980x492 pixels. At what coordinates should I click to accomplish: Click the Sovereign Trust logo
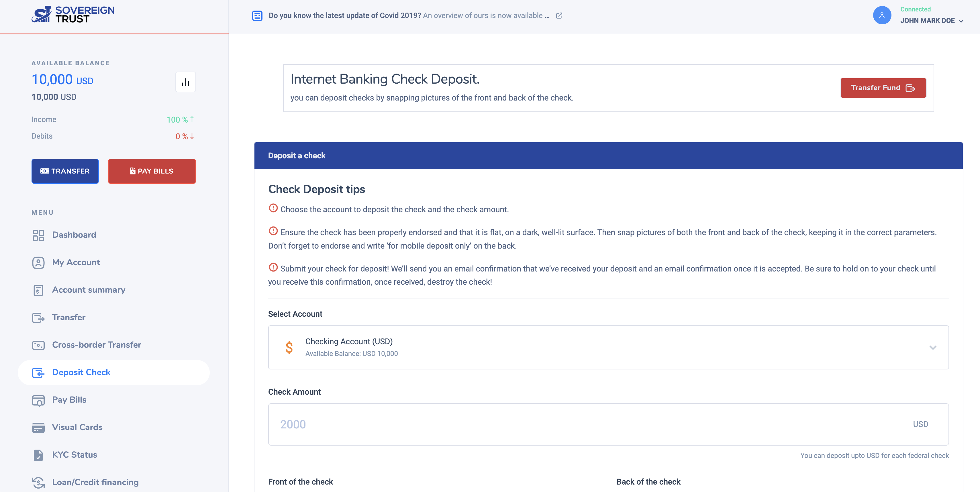73,14
